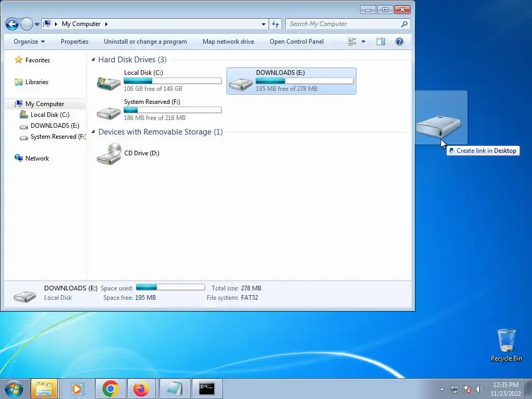
Task: Select Libraries in the navigation pane
Action: coord(37,82)
